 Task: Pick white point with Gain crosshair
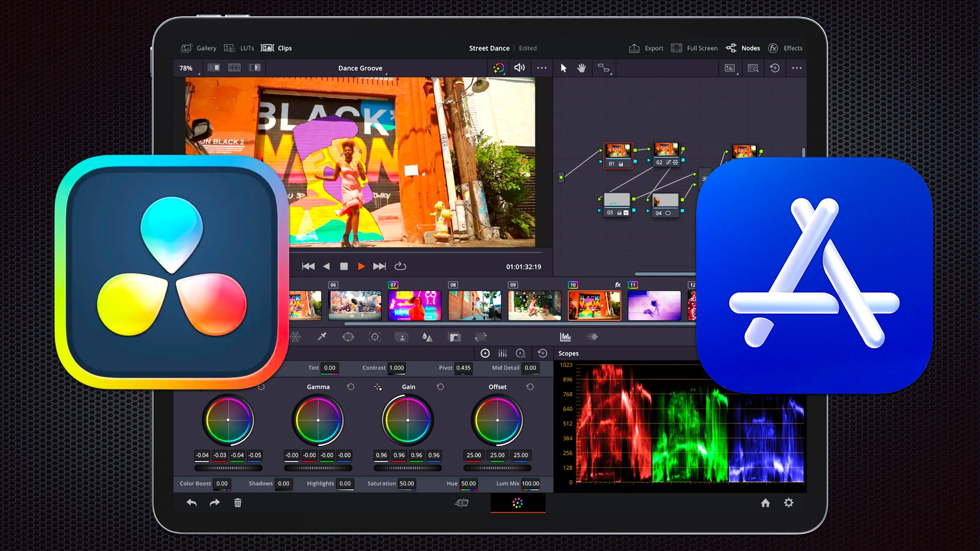(x=378, y=387)
